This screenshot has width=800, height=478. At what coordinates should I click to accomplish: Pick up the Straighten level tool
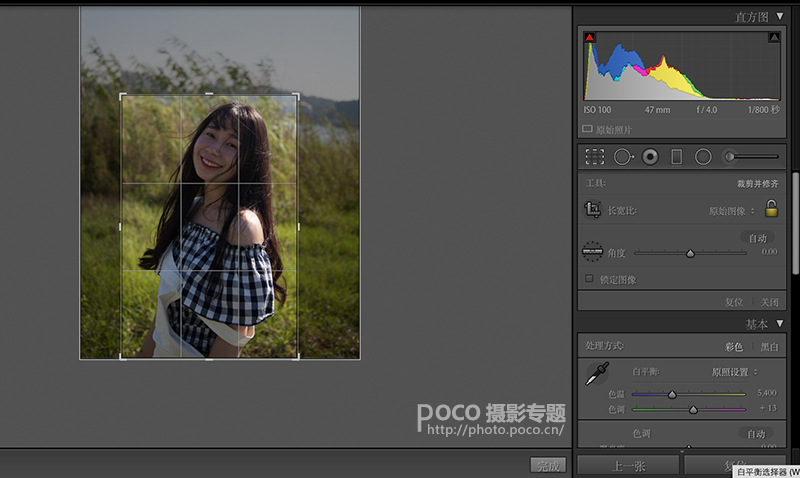[x=592, y=251]
